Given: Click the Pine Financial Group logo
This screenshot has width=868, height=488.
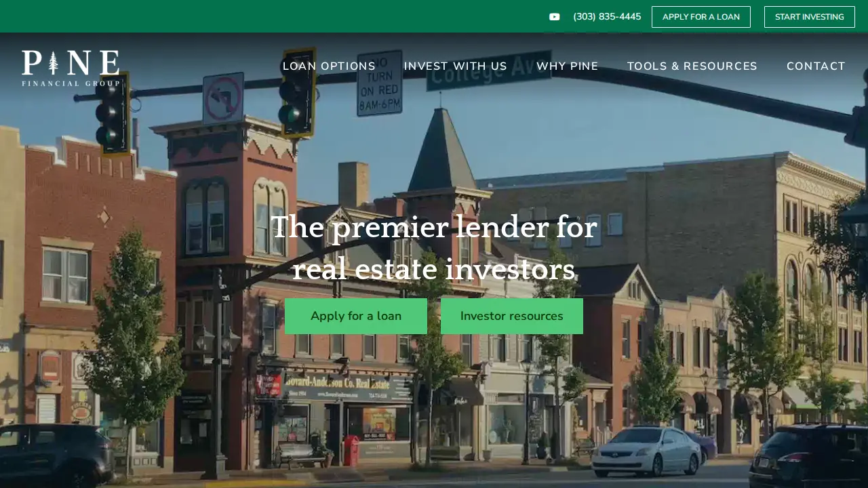Looking at the screenshot, I should (x=71, y=68).
